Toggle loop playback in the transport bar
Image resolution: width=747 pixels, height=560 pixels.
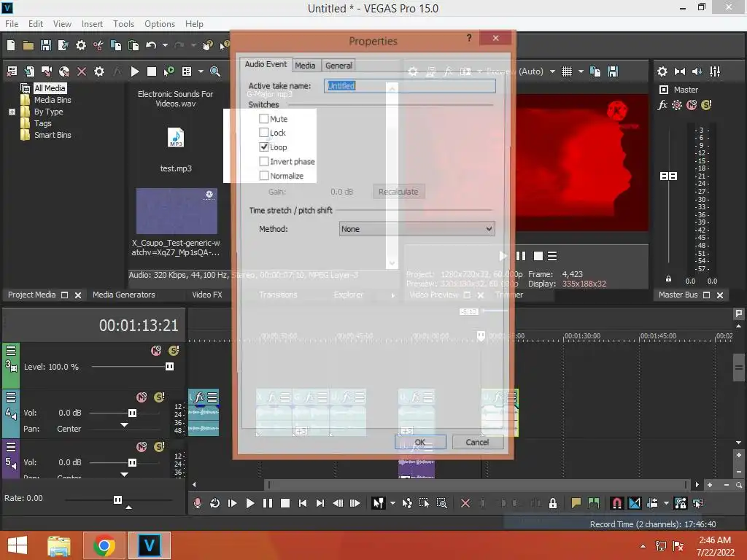(x=214, y=503)
